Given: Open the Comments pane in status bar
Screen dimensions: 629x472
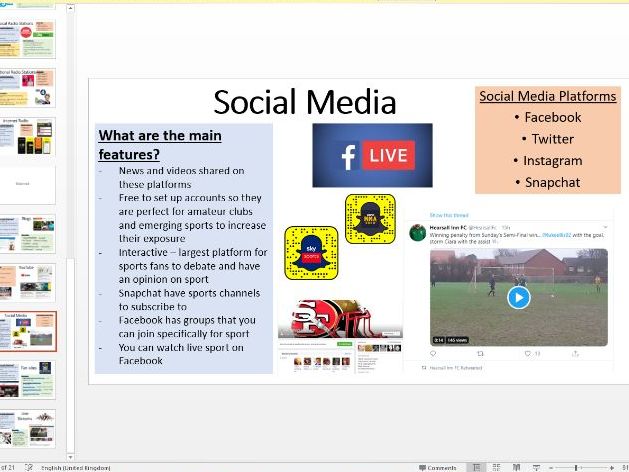Looking at the screenshot, I should (437, 467).
